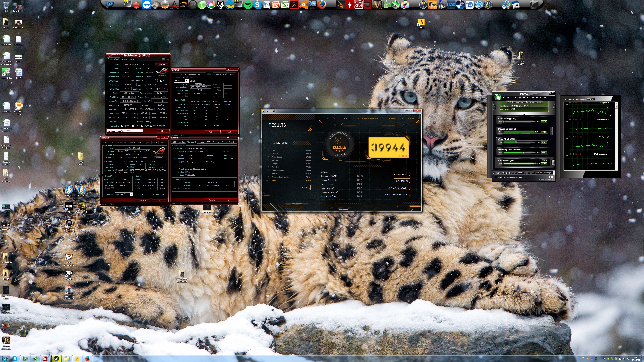This screenshot has height=362, width=644.
Task: Launch CS:GO from the top dock
Action: point(432,5)
